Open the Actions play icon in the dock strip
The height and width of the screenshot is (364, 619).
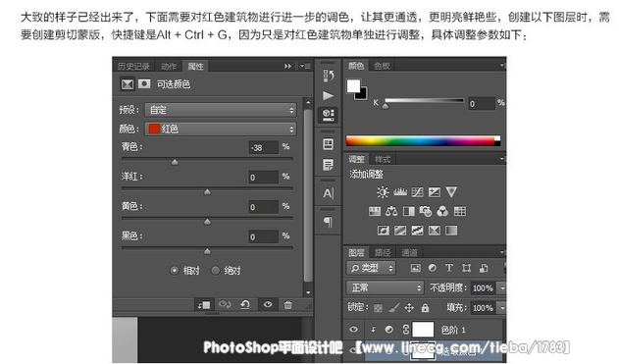[328, 95]
